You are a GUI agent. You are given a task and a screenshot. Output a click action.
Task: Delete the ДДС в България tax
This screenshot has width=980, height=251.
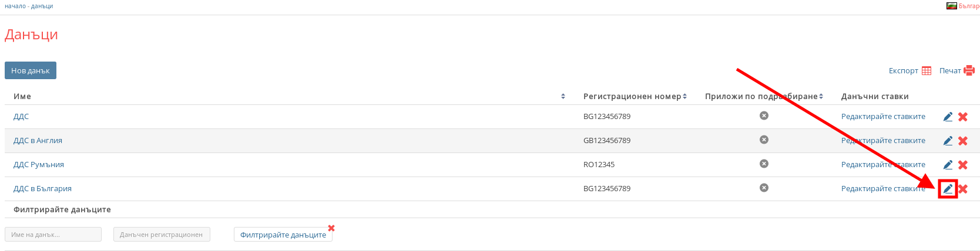click(963, 189)
